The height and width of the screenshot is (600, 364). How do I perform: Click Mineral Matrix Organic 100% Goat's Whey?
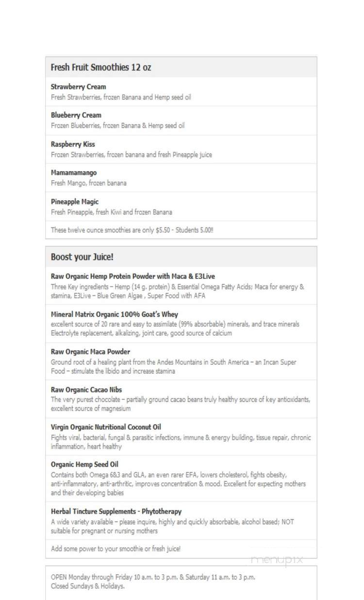115,314
